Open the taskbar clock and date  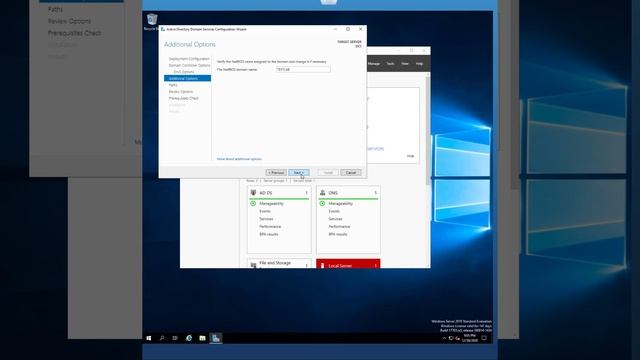click(470, 338)
